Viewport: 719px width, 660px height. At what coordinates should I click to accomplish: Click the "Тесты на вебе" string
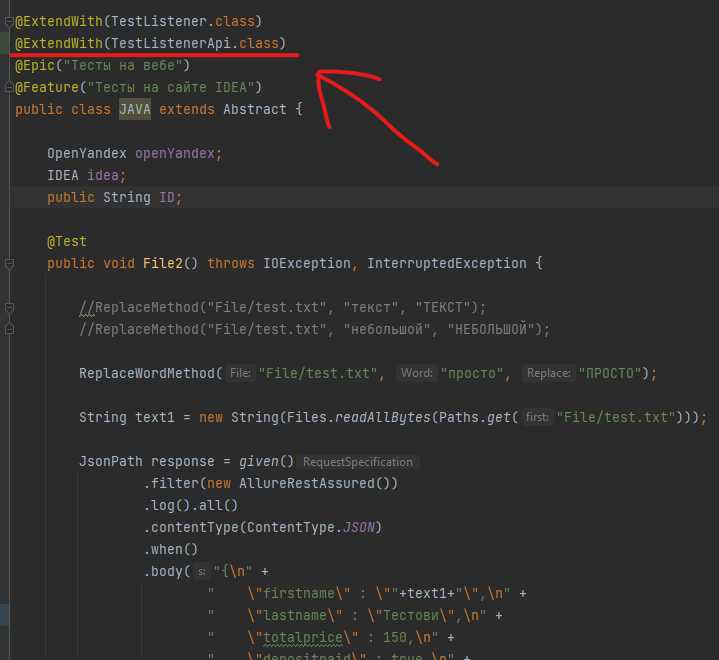pos(123,66)
